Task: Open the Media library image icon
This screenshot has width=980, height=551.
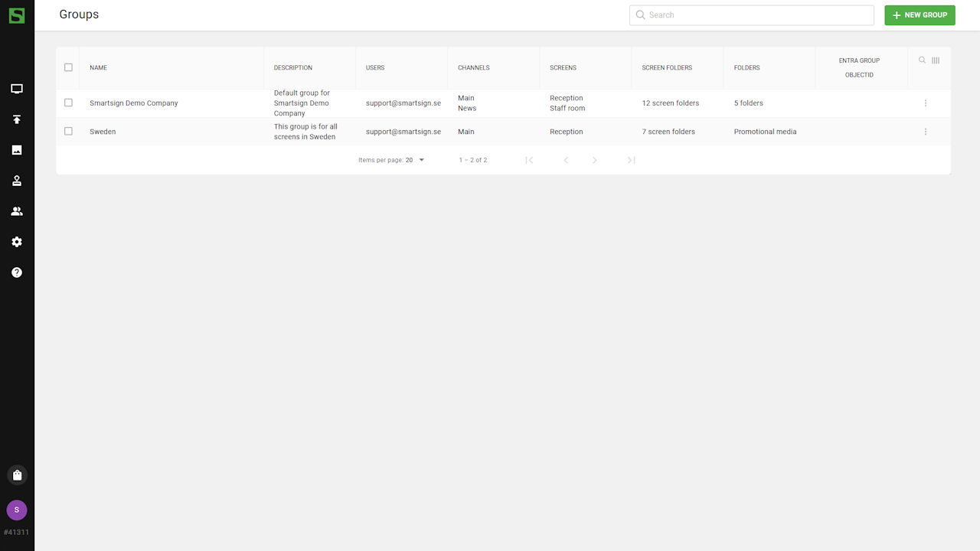Action: [x=17, y=150]
